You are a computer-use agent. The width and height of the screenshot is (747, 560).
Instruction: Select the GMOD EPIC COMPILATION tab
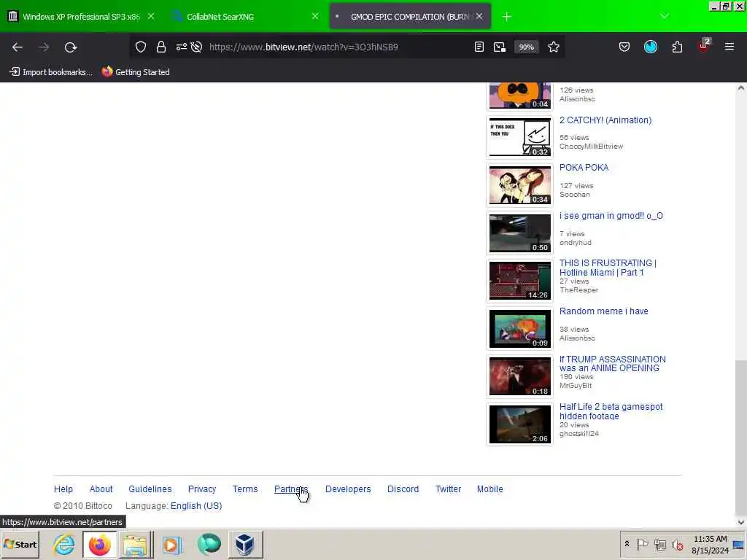point(410,17)
